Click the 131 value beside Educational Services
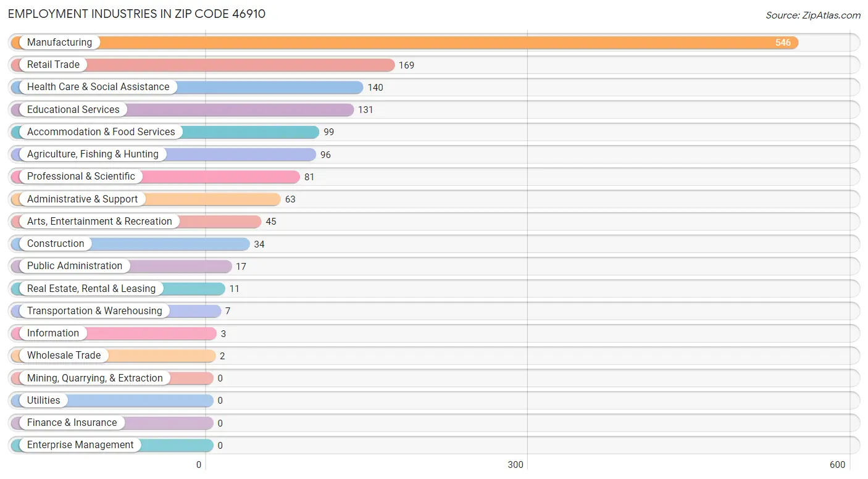 pos(365,110)
